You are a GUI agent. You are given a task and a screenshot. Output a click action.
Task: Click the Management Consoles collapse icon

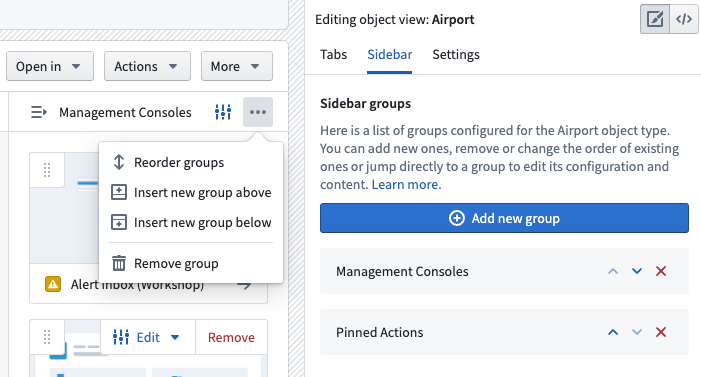(x=38, y=112)
